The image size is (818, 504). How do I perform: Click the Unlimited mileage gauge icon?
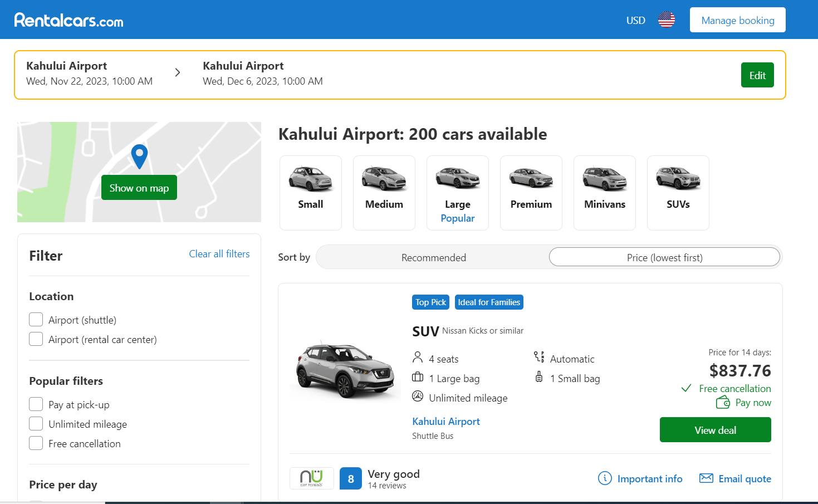click(418, 397)
